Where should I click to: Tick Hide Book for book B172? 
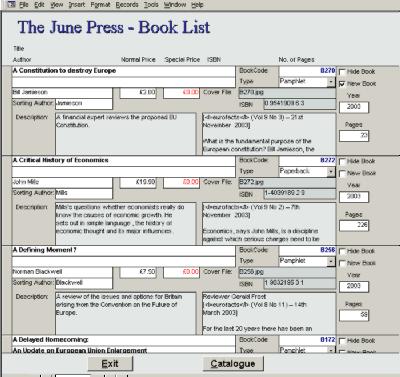click(342, 341)
